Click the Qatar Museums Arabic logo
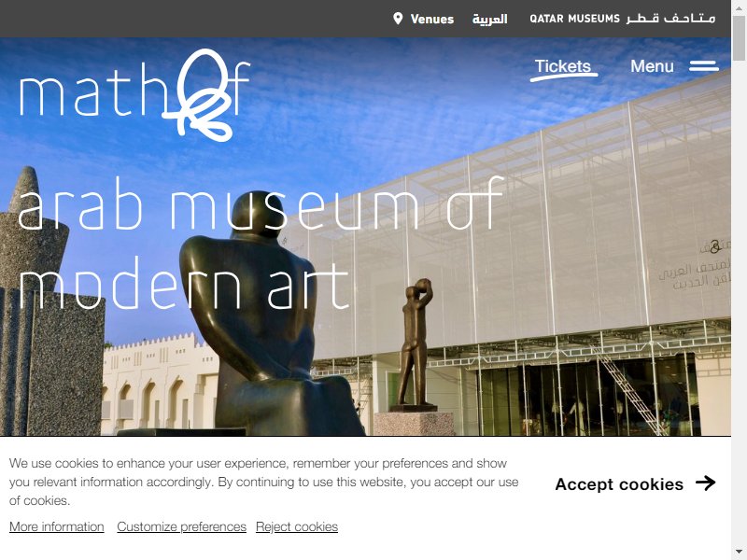The image size is (747, 560). pyautogui.click(x=671, y=18)
